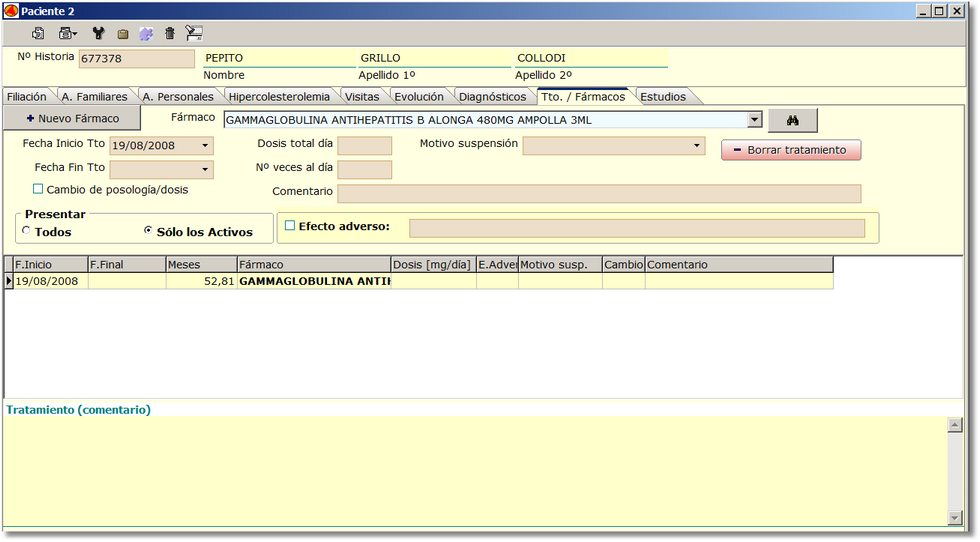Click the Efecto adverso text field
Viewport: 980px width, 542px height.
(637, 228)
